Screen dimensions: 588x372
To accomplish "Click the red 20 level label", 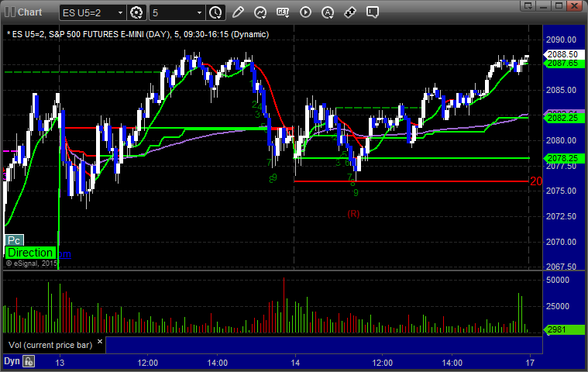I will [536, 181].
